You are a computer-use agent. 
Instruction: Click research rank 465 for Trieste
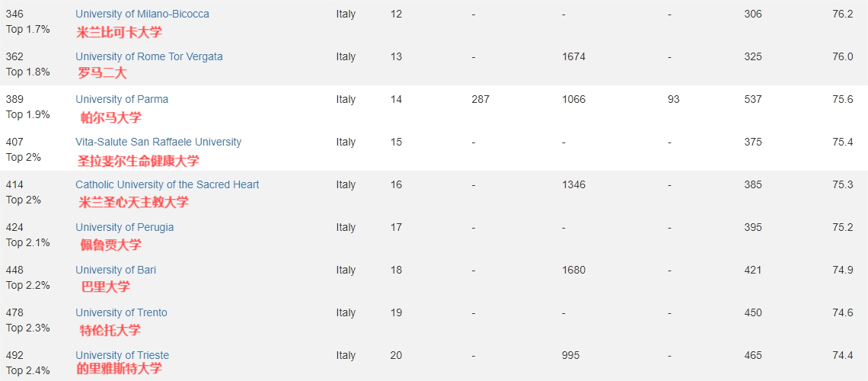[753, 355]
